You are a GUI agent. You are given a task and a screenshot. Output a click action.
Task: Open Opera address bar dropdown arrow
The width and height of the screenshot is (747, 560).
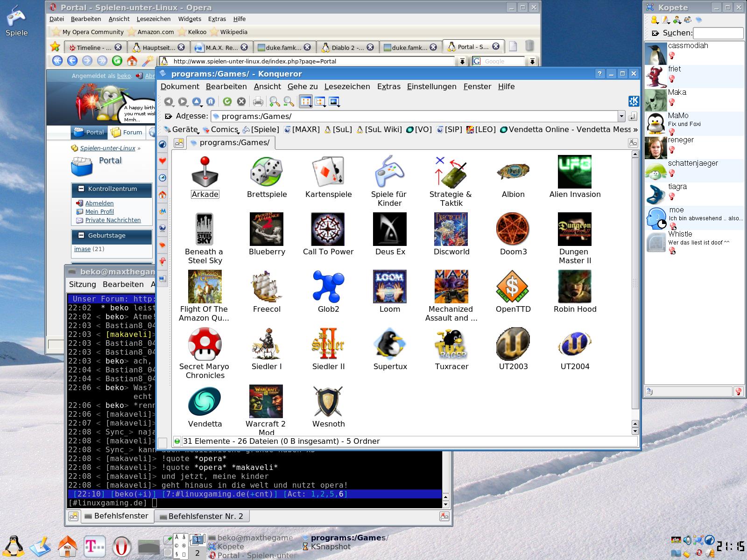coord(462,61)
